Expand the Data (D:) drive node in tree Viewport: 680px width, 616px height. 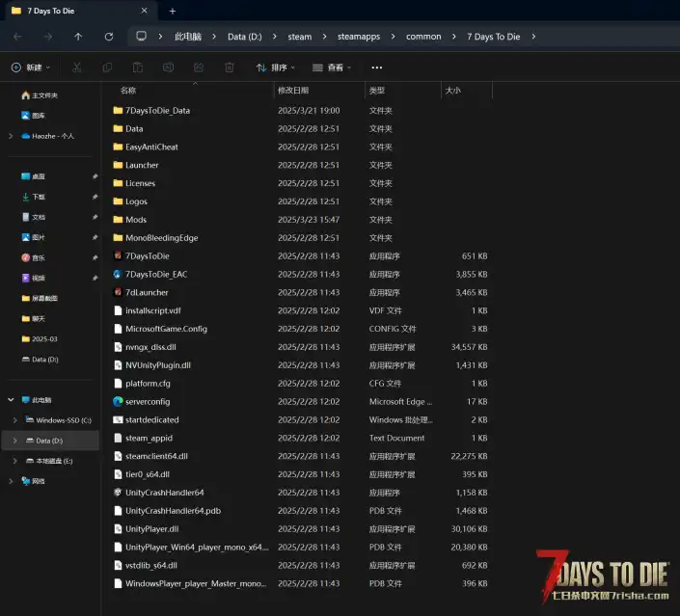click(14, 441)
